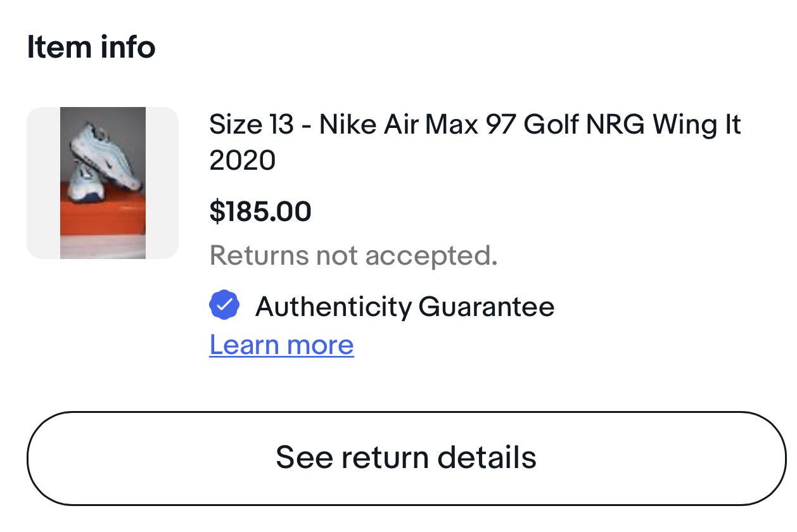The height and width of the screenshot is (532, 797).
Task: Click "2020" on the title's second line
Action: pyautogui.click(x=243, y=161)
